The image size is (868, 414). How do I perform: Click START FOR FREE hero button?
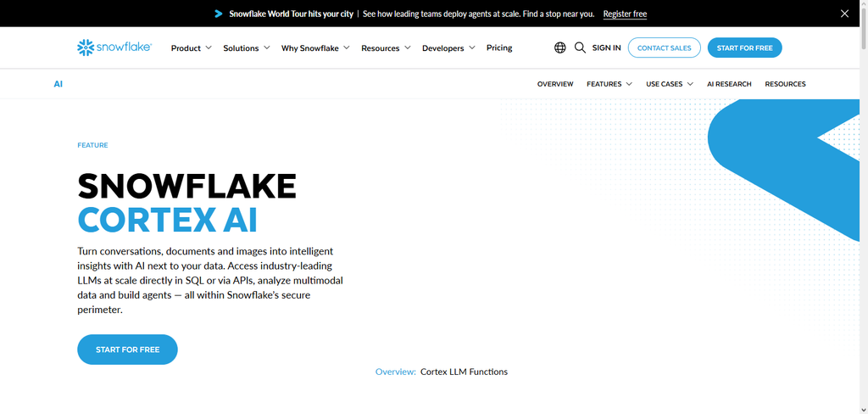(x=127, y=350)
